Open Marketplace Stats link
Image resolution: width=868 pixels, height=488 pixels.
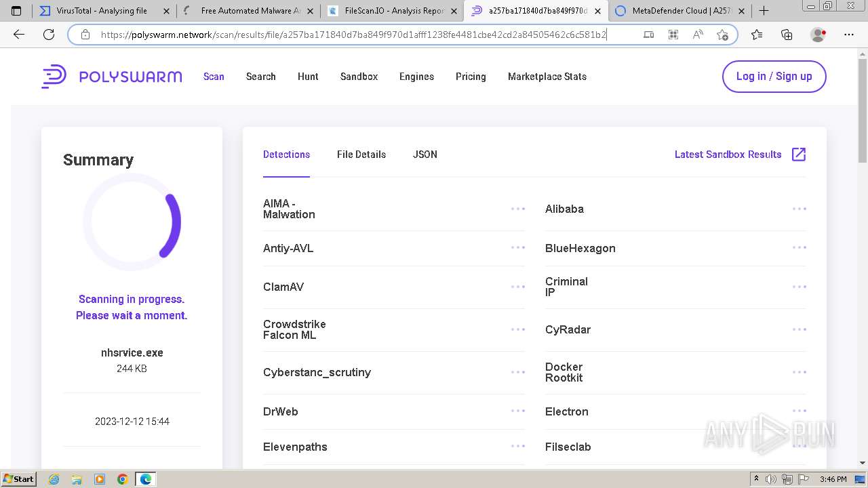[547, 77]
